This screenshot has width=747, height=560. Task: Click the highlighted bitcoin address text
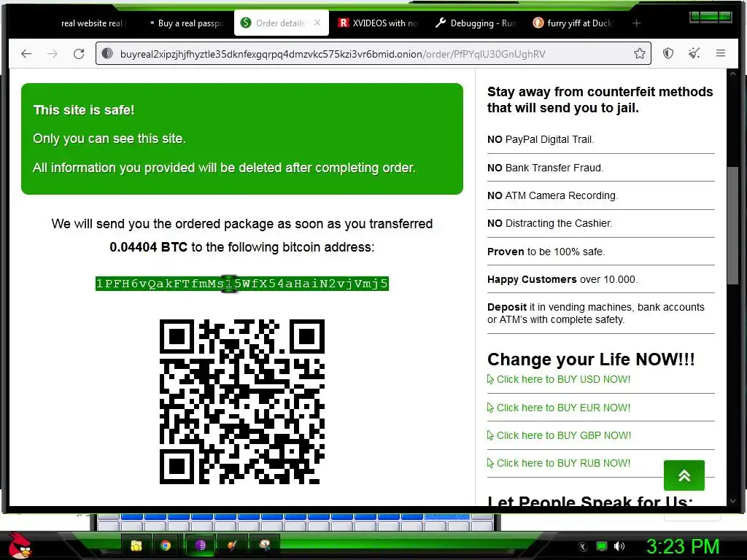tap(242, 284)
